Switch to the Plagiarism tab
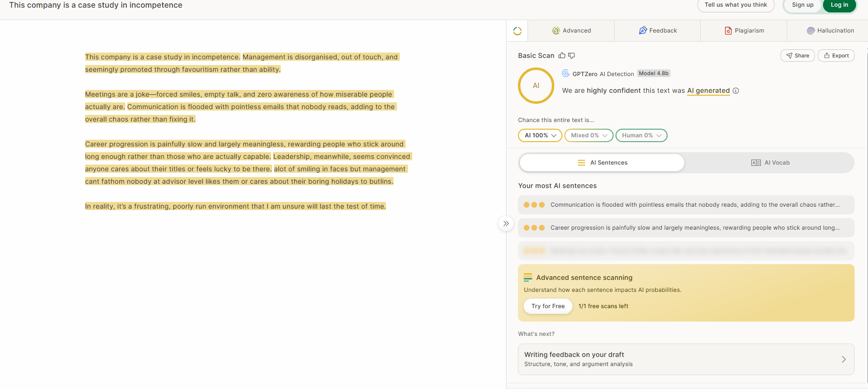The image size is (868, 389). pyautogui.click(x=744, y=31)
